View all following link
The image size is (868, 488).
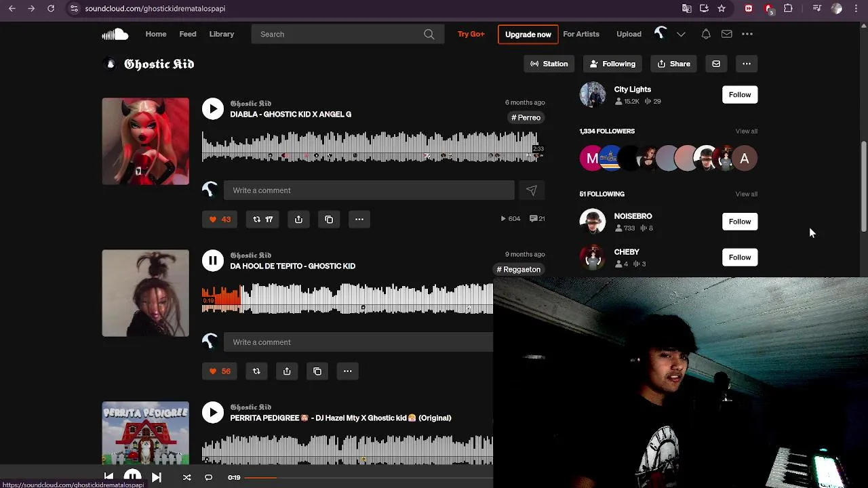[x=746, y=194]
